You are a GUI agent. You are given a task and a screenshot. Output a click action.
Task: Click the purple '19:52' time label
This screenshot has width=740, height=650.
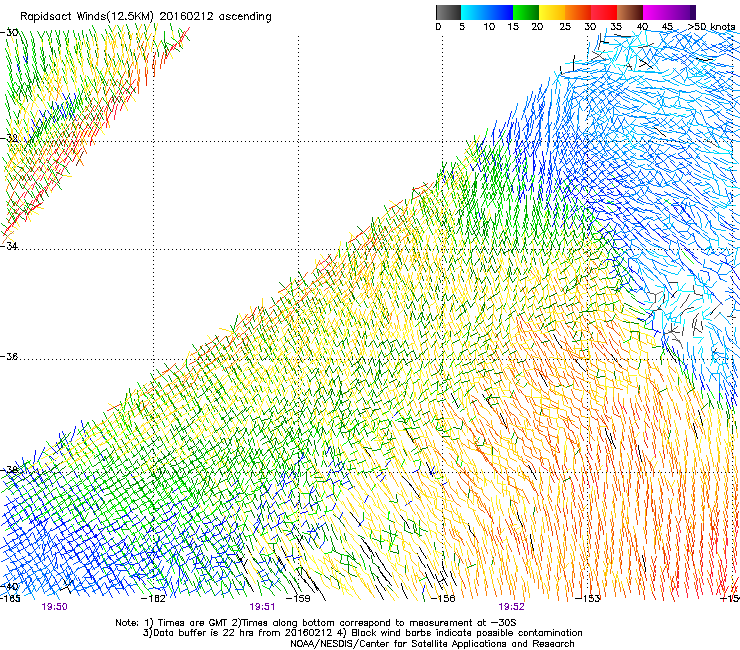[x=512, y=607]
